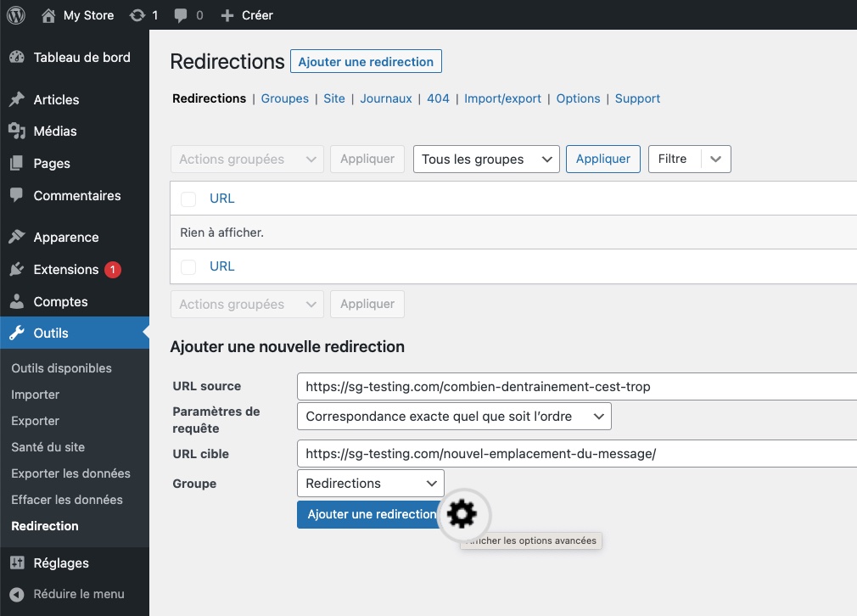This screenshot has height=616, width=857.
Task: Click the plus icon beside Créer
Action: [227, 15]
